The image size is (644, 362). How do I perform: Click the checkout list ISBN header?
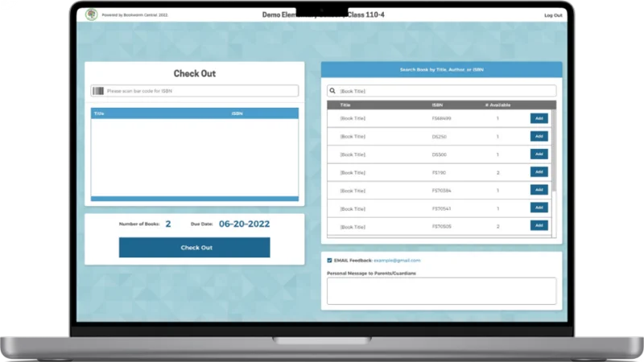coord(237,113)
